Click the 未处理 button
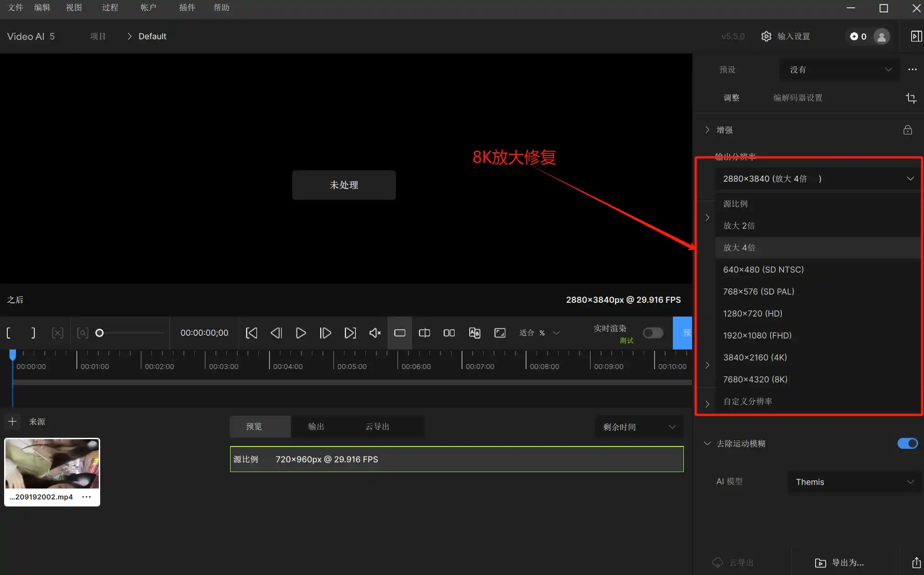 coord(344,185)
